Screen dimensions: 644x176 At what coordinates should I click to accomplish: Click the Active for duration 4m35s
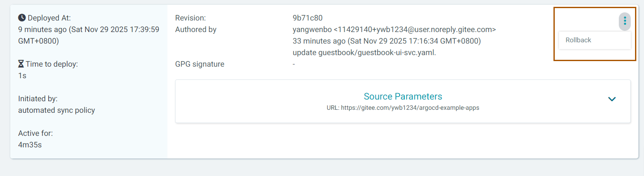click(x=30, y=145)
